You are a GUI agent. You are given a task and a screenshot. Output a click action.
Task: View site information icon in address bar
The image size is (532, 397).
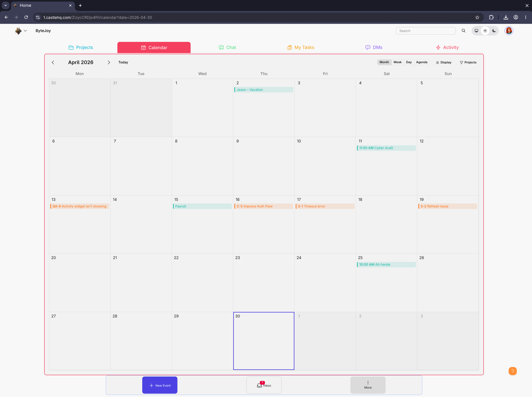click(38, 17)
